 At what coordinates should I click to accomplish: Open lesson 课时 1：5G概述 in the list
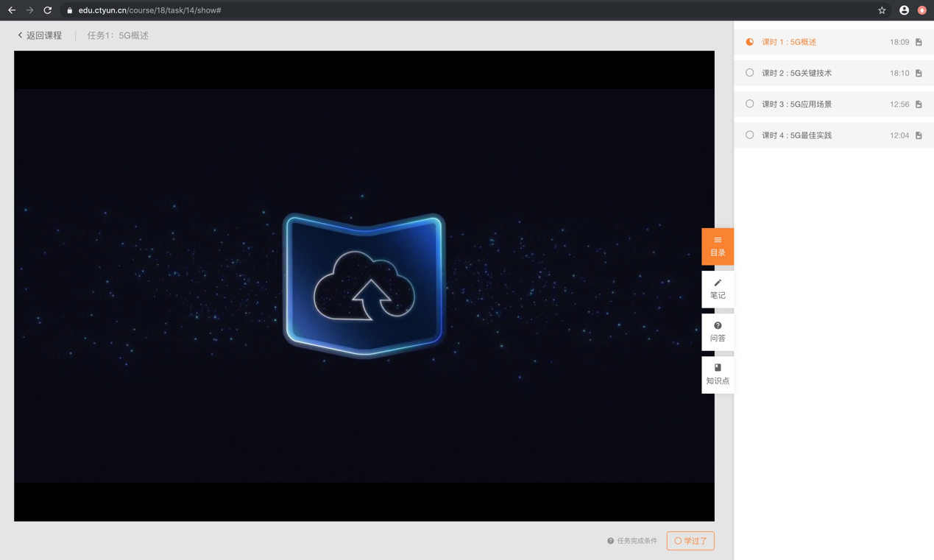[789, 43]
